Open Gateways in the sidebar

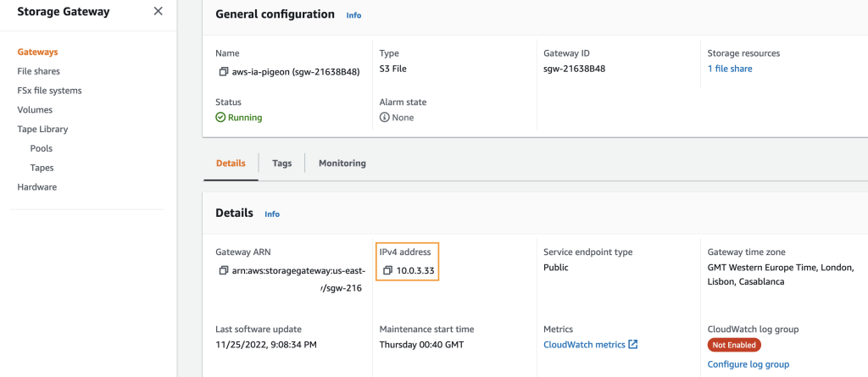37,53
